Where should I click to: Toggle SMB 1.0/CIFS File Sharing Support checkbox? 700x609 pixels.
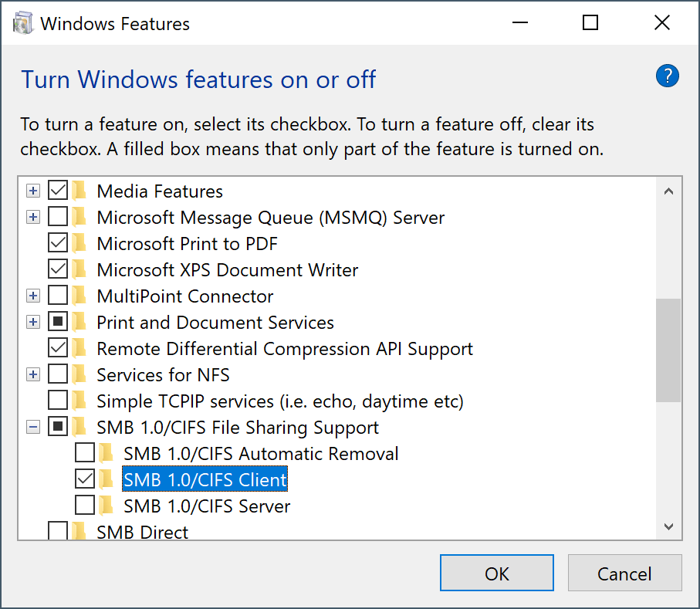58,427
